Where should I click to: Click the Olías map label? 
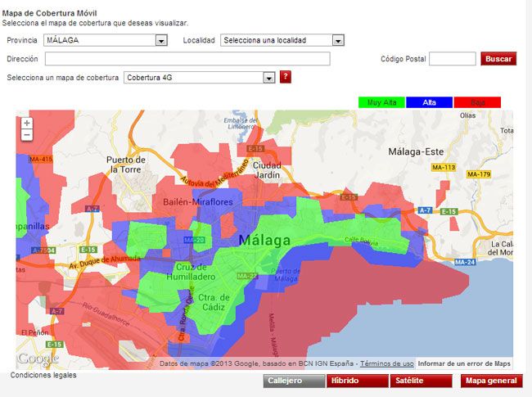click(468, 115)
